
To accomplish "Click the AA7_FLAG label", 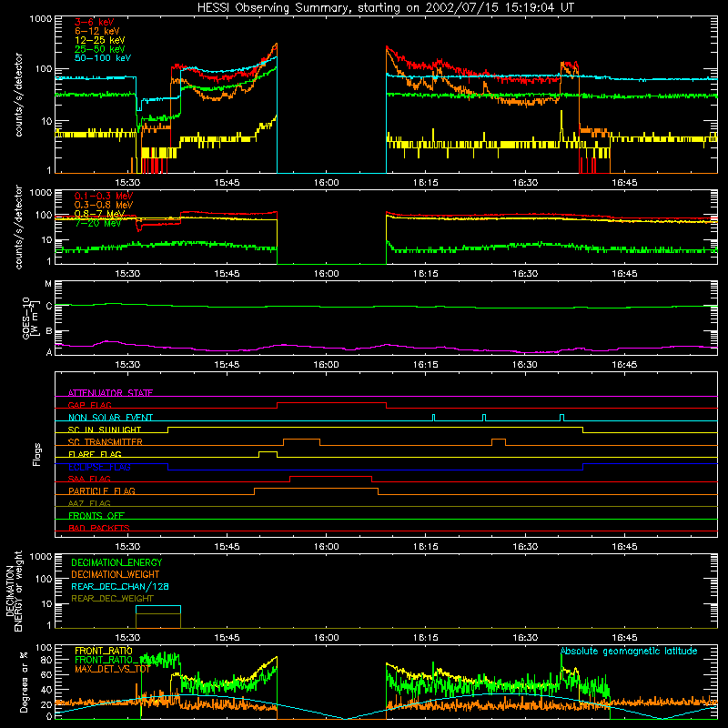I will click(89, 503).
